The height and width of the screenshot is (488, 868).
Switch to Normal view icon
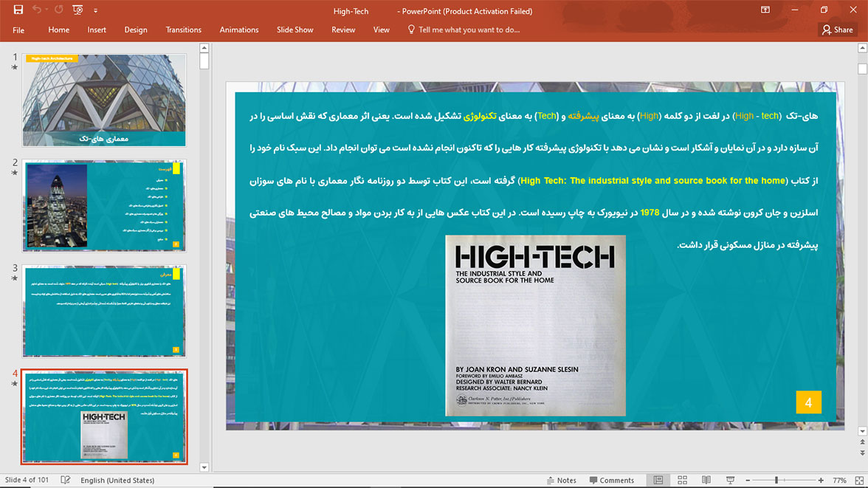coord(658,480)
